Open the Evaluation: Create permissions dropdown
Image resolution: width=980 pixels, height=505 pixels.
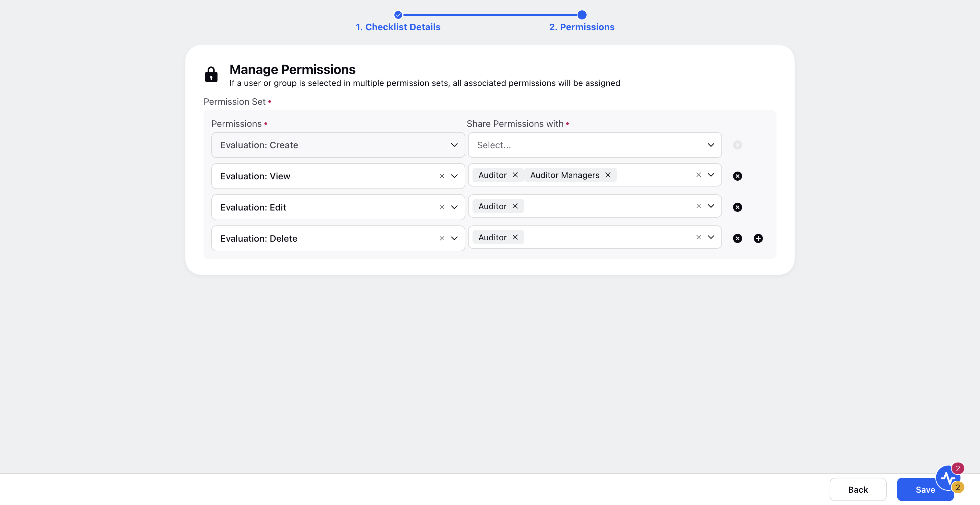[338, 145]
